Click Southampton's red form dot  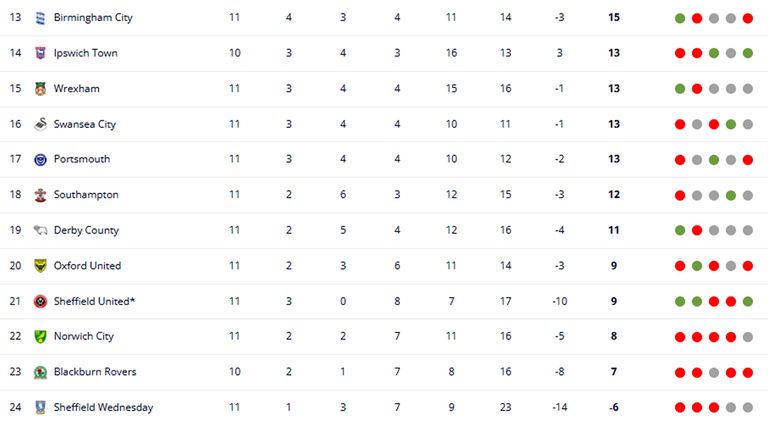point(680,195)
